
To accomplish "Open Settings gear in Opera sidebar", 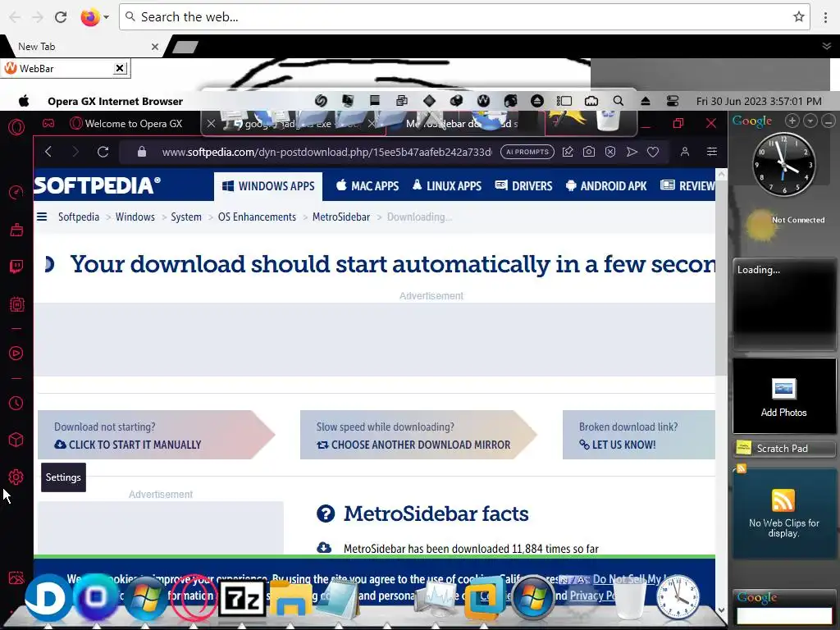I will coord(16,477).
